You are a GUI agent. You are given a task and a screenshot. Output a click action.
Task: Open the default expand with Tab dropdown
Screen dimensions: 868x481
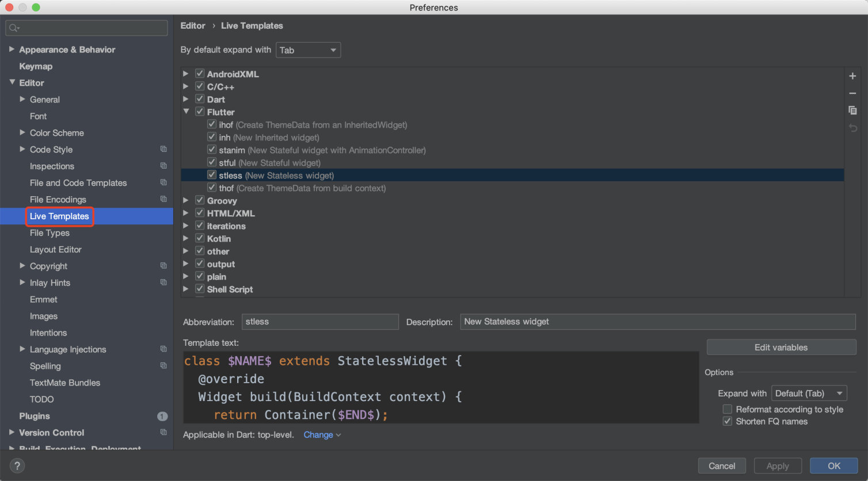(308, 50)
